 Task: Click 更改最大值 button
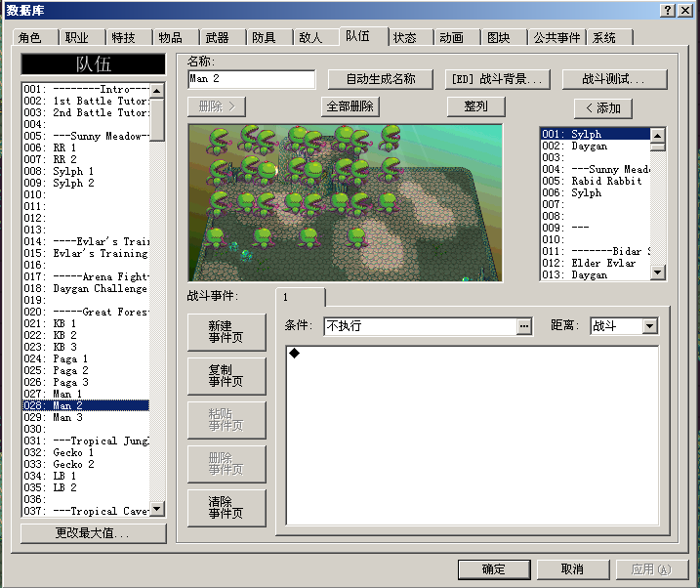[94, 533]
